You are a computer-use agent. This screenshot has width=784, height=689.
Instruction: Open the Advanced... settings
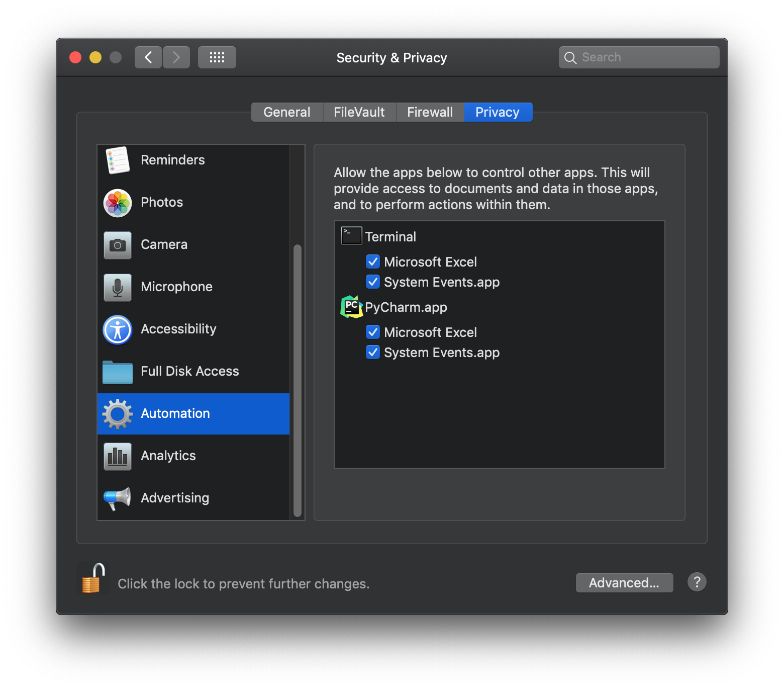(624, 583)
